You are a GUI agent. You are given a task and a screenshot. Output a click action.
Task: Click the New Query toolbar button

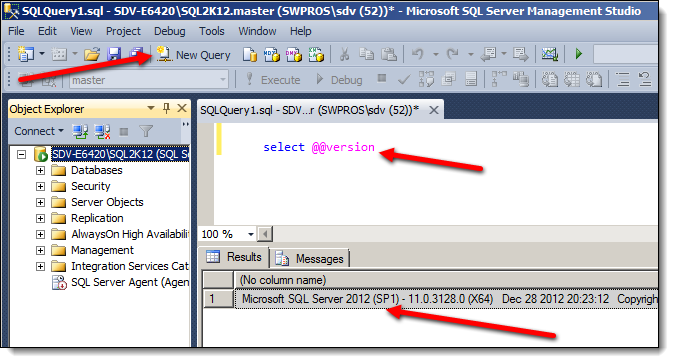tap(194, 55)
